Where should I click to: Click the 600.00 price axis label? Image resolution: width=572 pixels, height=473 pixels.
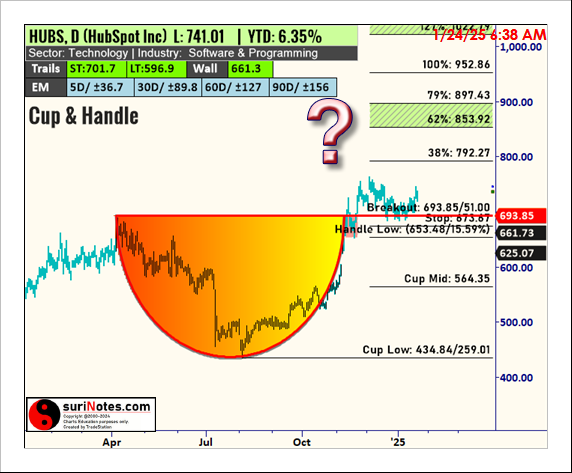[x=516, y=268]
